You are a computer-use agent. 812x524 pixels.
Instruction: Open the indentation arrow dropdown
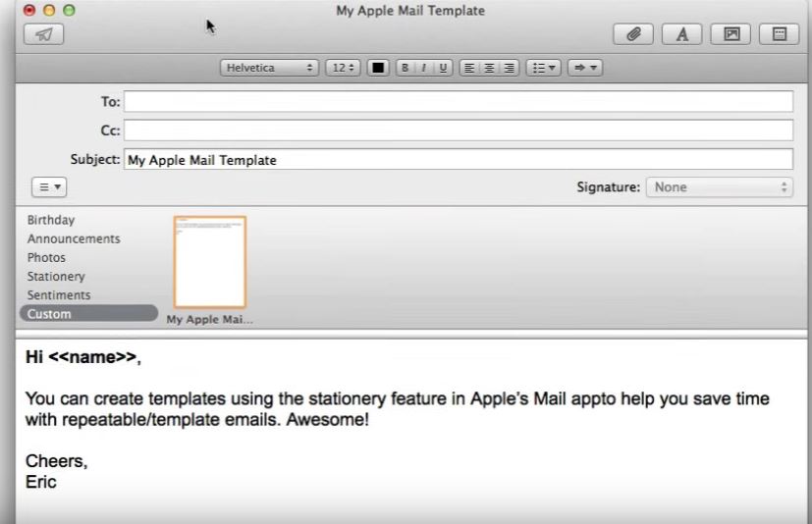click(585, 68)
